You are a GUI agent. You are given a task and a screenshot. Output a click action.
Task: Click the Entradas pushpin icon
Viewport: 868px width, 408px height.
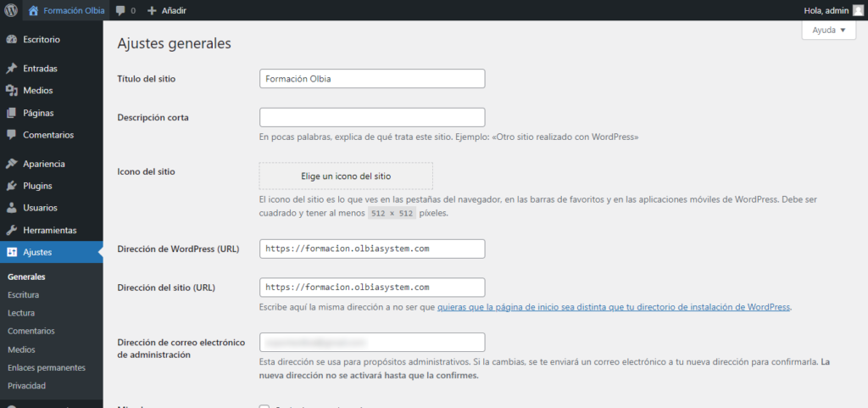[x=11, y=69]
